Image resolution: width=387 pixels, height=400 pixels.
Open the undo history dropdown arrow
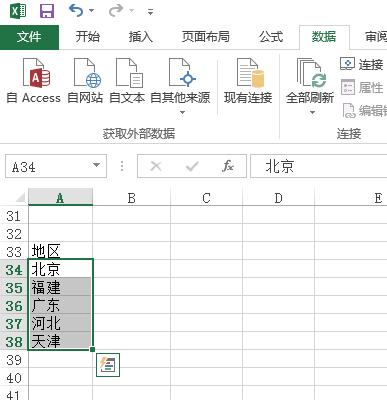(91, 11)
